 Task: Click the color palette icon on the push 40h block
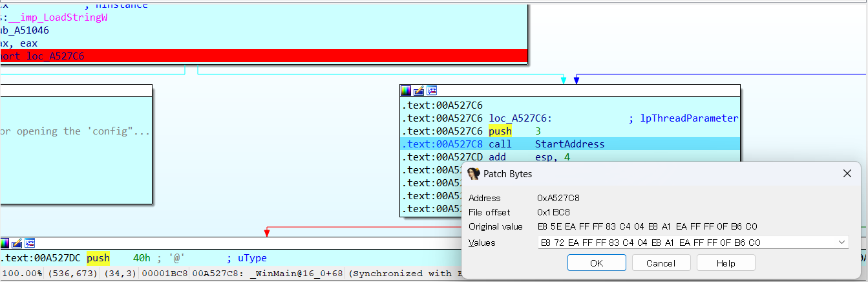(x=5, y=243)
